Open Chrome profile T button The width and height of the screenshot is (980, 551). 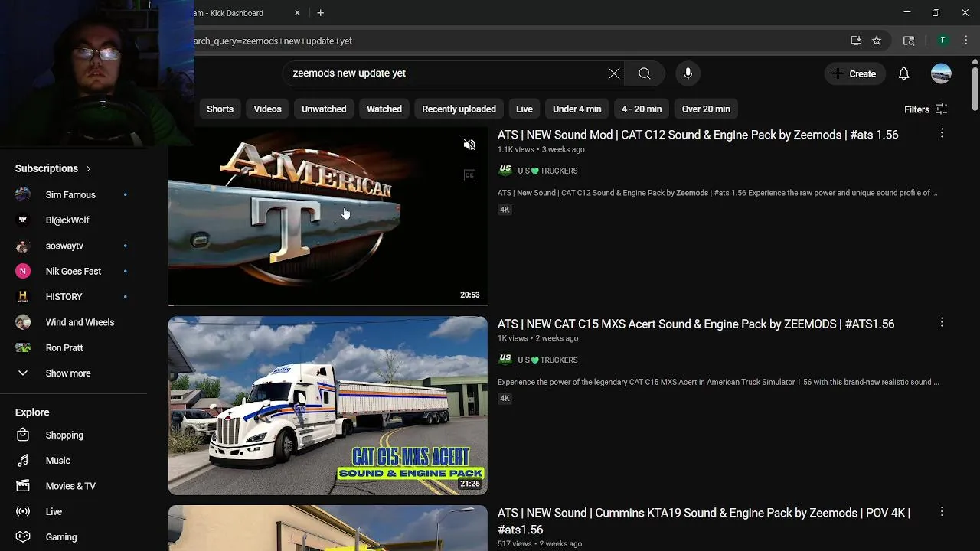coord(942,41)
